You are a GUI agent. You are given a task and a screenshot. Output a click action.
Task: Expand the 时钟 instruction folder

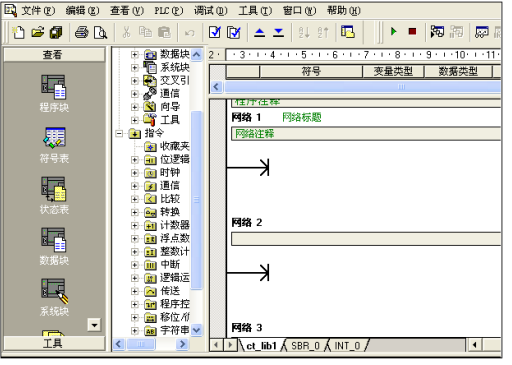coord(134,173)
